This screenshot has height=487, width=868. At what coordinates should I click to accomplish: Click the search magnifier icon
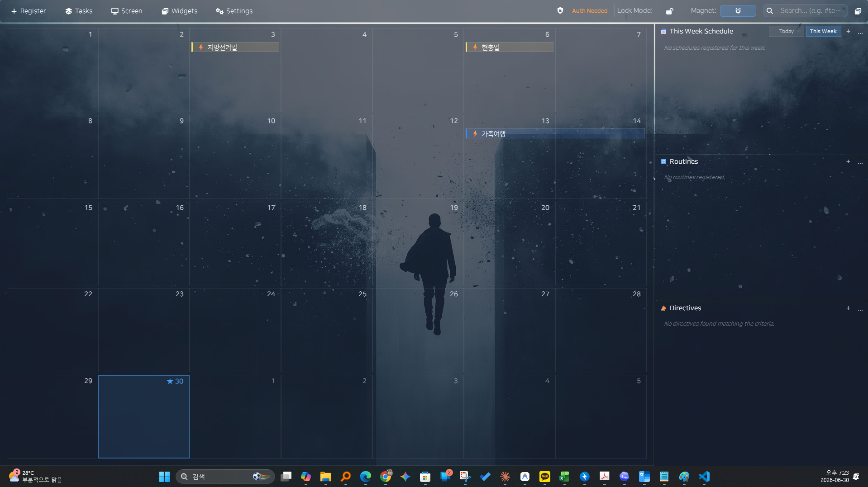tap(770, 11)
